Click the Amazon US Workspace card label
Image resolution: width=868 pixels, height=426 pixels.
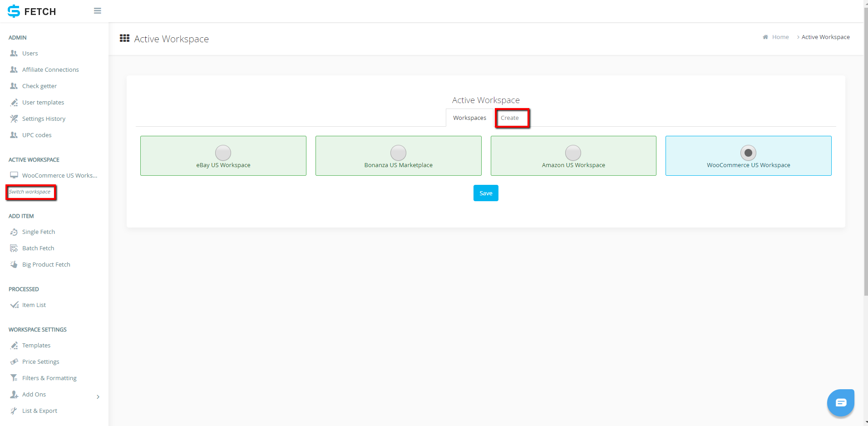click(573, 165)
